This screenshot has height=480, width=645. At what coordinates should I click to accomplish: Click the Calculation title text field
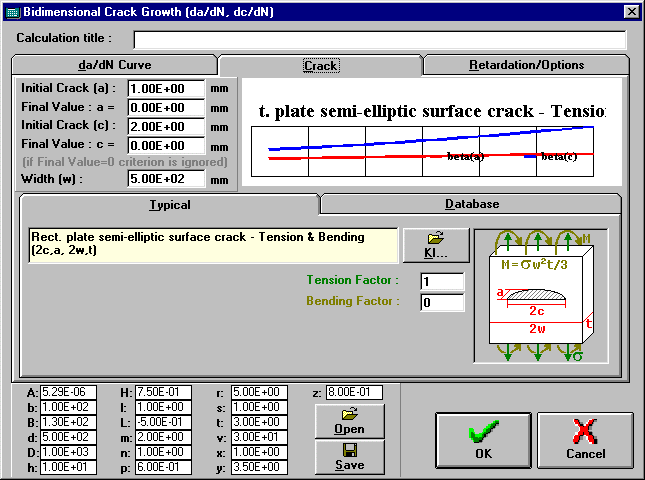pyautogui.click(x=380, y=40)
